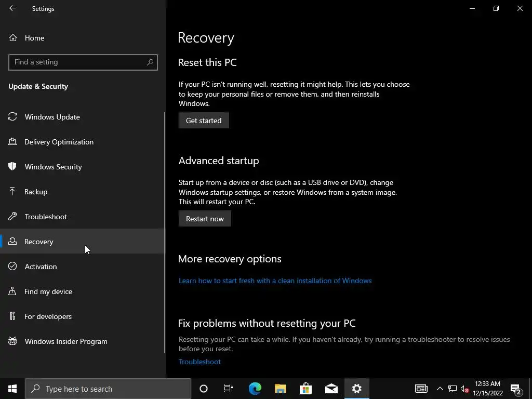Screen dimensions: 532x399
Task: Click inside the Find a setting box
Action: click(x=83, y=62)
